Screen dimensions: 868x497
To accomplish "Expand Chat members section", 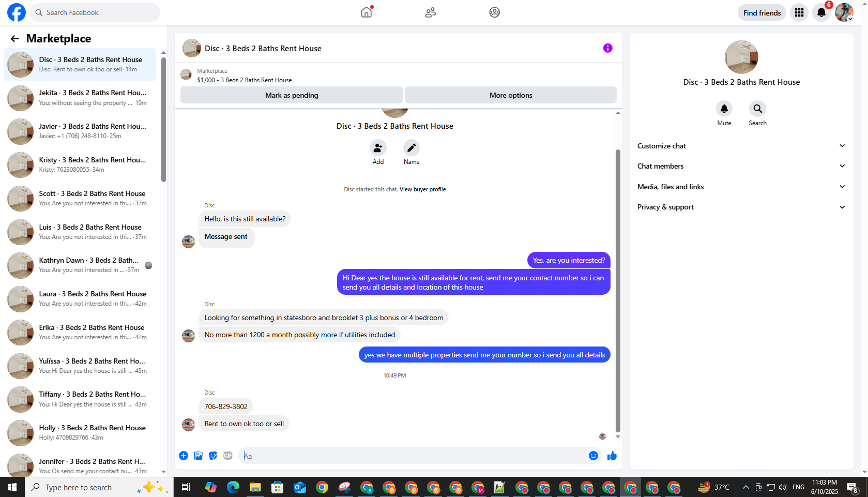I will (741, 166).
